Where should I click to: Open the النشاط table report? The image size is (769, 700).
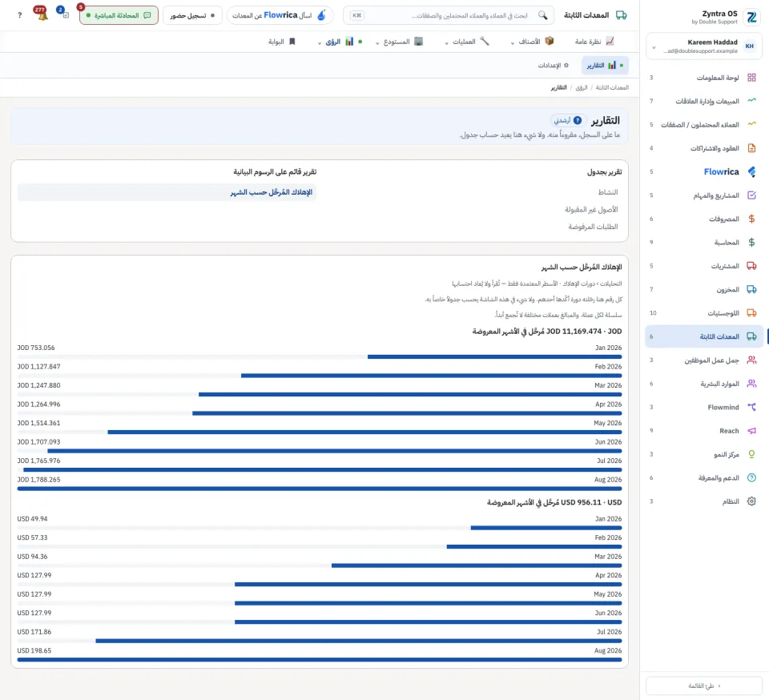(608, 192)
